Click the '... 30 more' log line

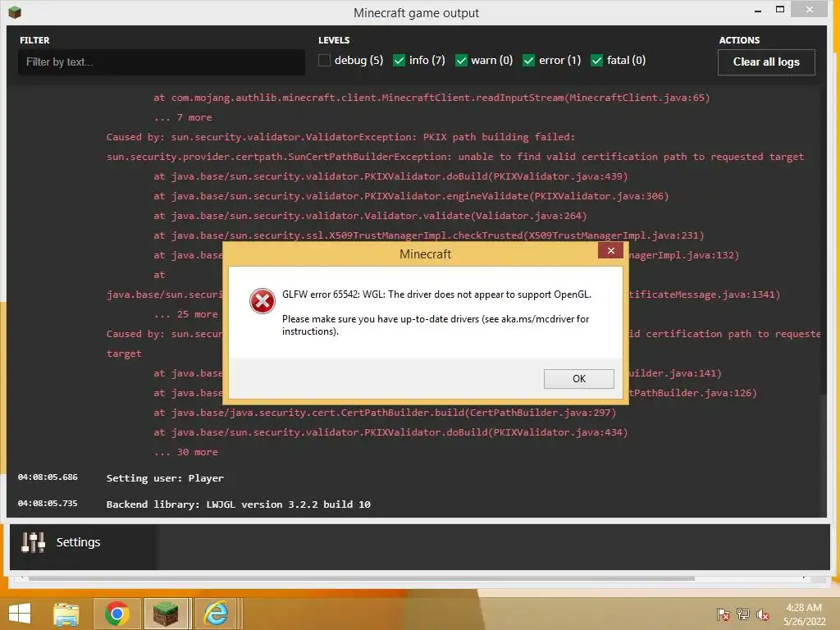coord(186,452)
